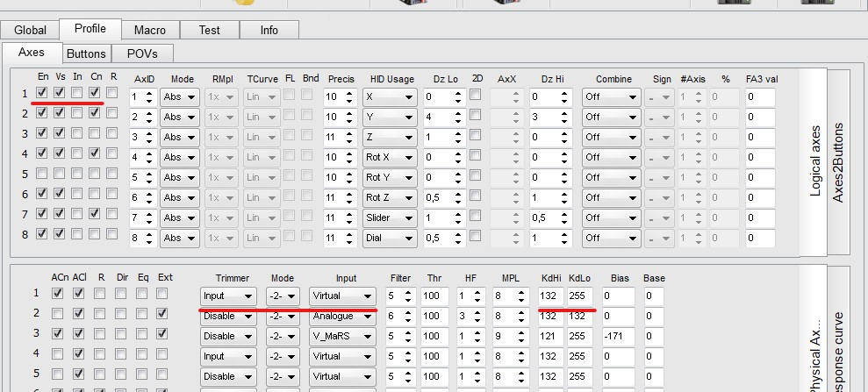Click the Filter spinner for physical axis 2
This screenshot has width=868, height=392.
coord(401,317)
